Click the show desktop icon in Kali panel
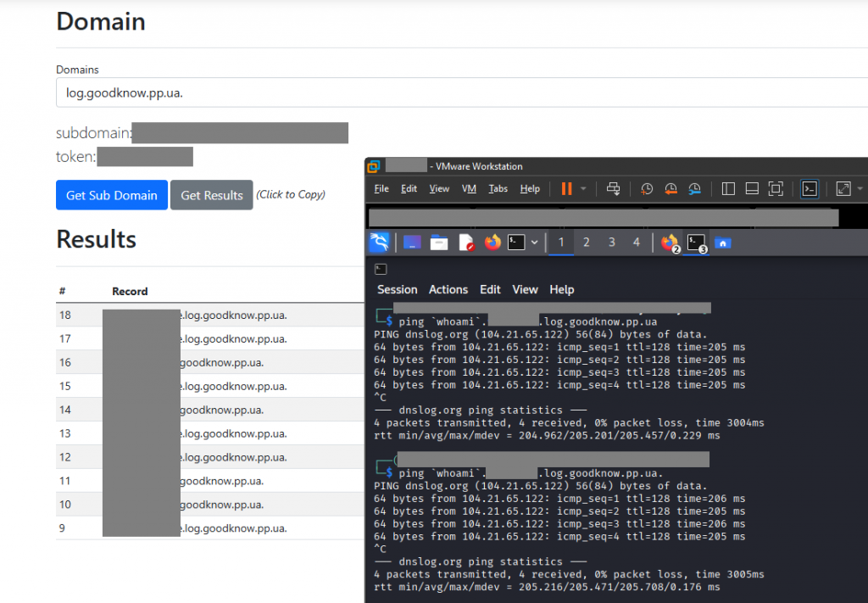Viewport: 868px width, 603px height. click(413, 243)
